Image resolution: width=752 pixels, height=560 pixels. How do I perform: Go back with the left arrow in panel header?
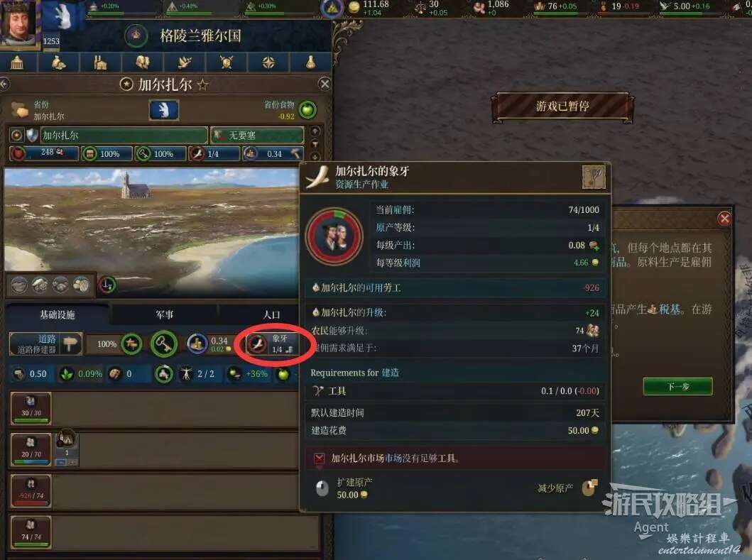[x=4, y=84]
